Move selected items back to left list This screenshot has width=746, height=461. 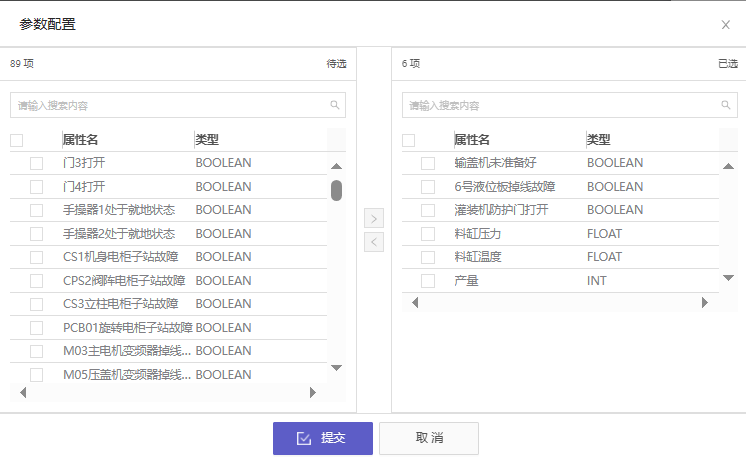click(374, 242)
